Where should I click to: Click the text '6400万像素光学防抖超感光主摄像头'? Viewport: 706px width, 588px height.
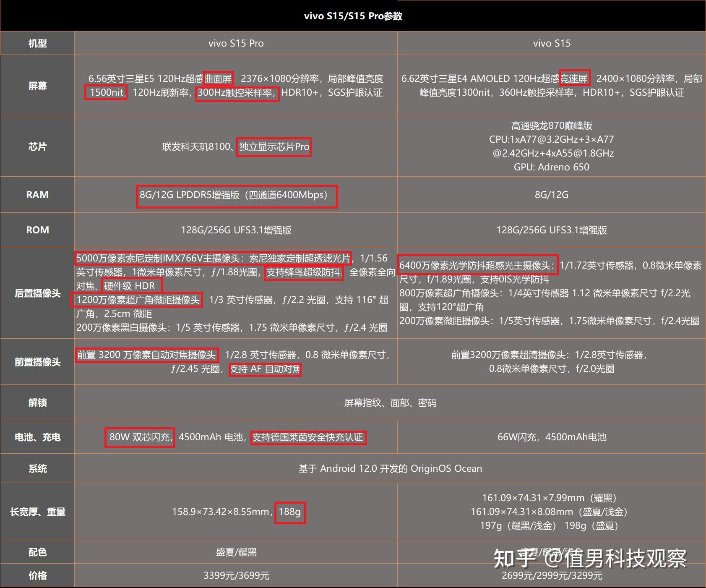[475, 265]
